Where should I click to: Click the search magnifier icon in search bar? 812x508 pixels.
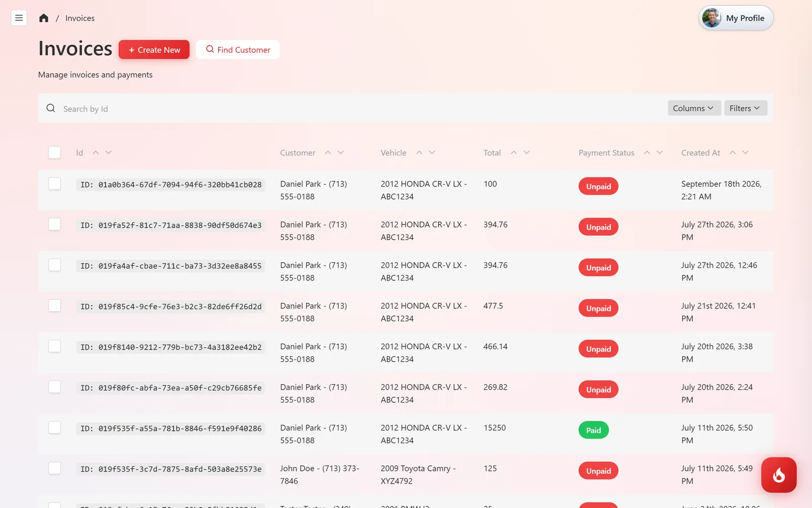pos(51,108)
